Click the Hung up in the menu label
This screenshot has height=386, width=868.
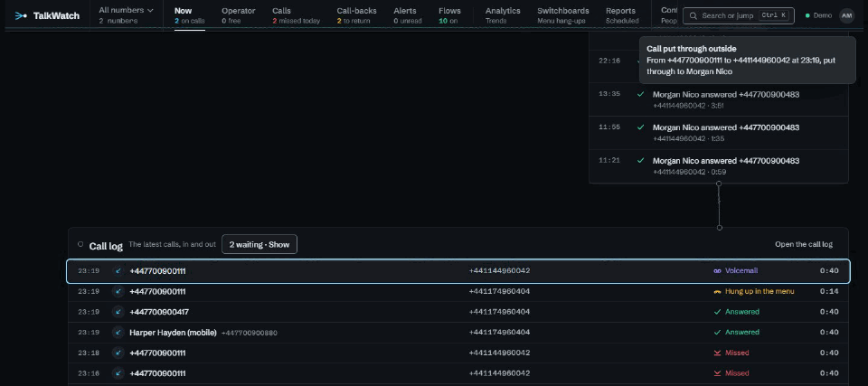759,291
